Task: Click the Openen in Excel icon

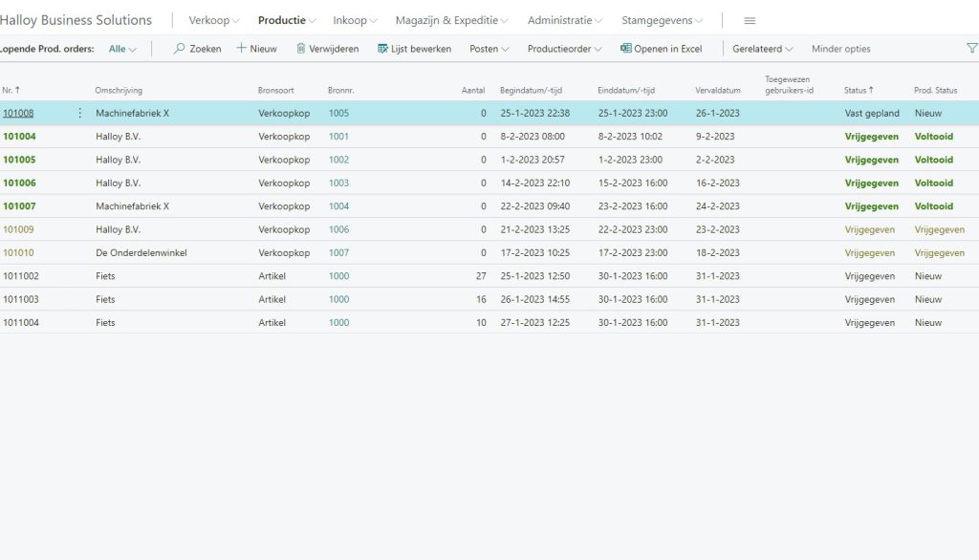Action: pos(626,49)
